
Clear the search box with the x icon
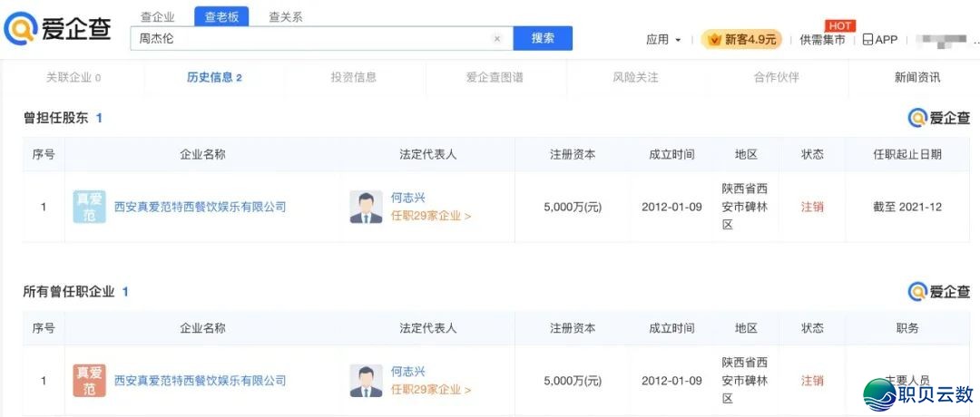pyautogui.click(x=497, y=39)
